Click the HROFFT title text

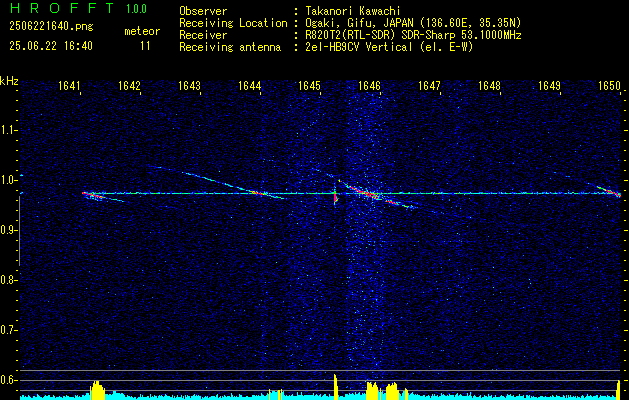[61, 8]
